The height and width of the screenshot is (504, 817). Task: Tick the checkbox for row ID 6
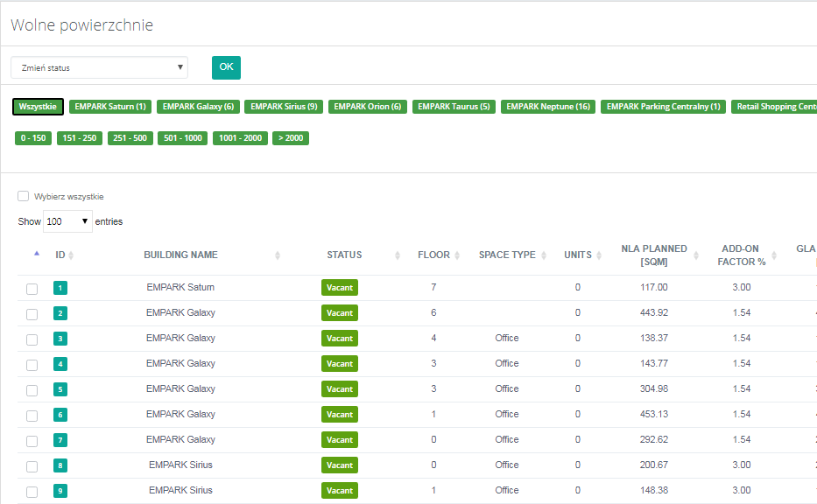click(32, 416)
